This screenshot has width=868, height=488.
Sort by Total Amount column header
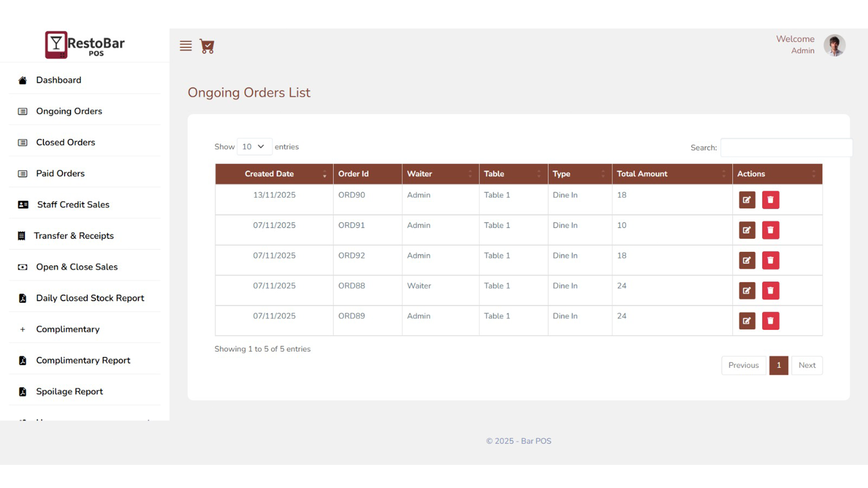(x=672, y=174)
